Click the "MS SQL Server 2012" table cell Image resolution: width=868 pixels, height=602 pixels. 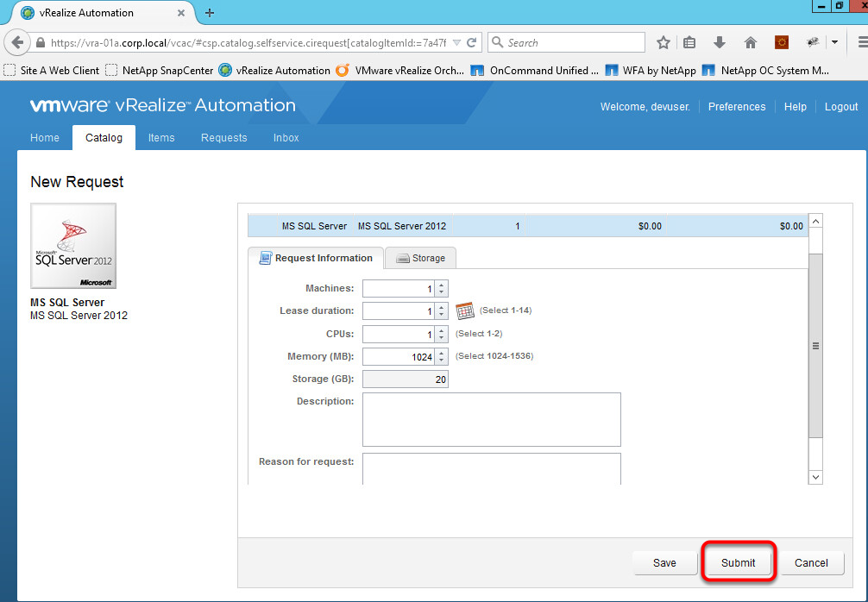pyautogui.click(x=402, y=226)
